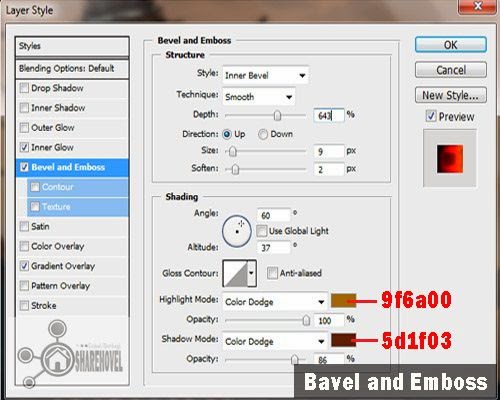500x400 pixels.
Task: Select the Drop Shadow style label
Action: 57,88
